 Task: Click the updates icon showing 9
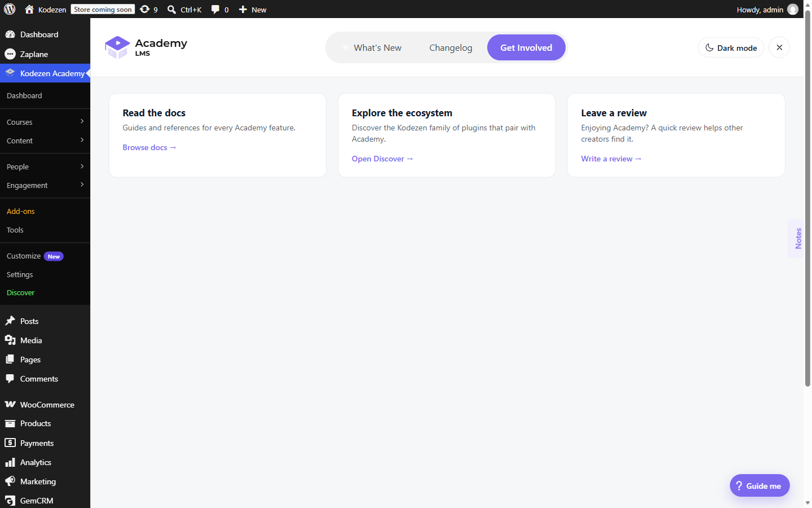point(145,9)
